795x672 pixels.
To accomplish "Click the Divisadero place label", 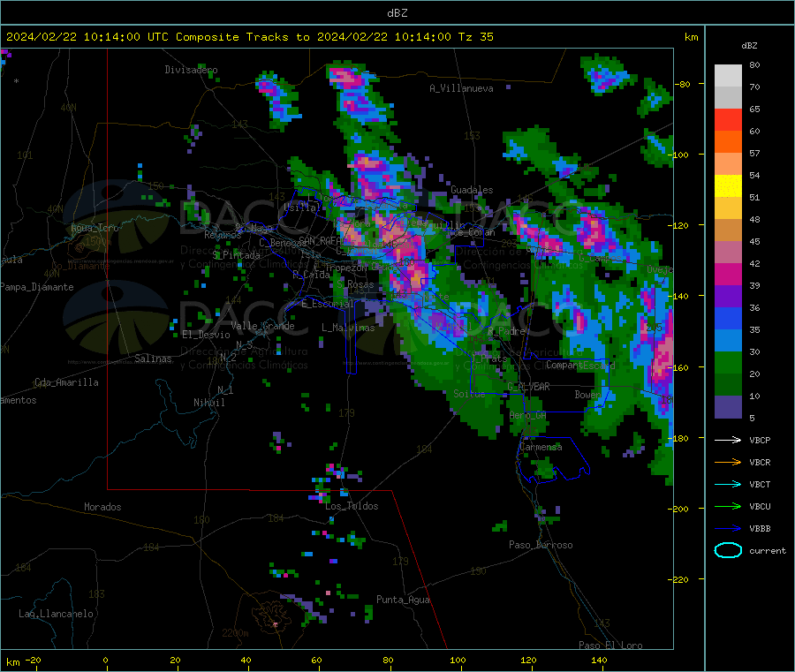I will (191, 70).
